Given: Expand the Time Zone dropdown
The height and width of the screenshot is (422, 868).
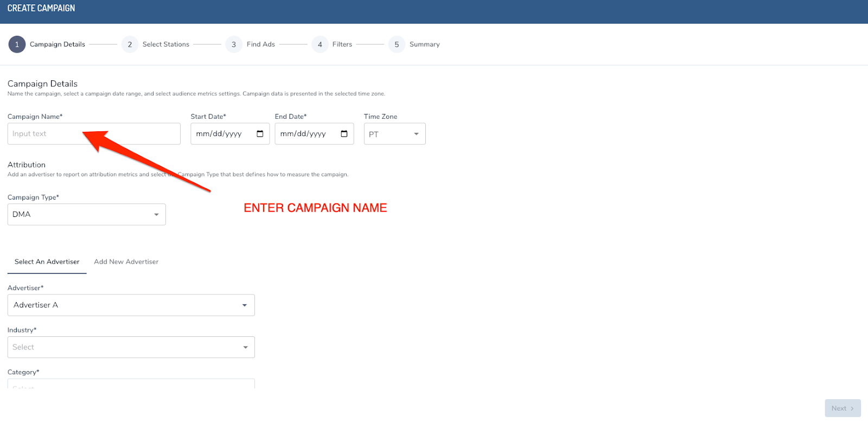Looking at the screenshot, I should click(394, 134).
